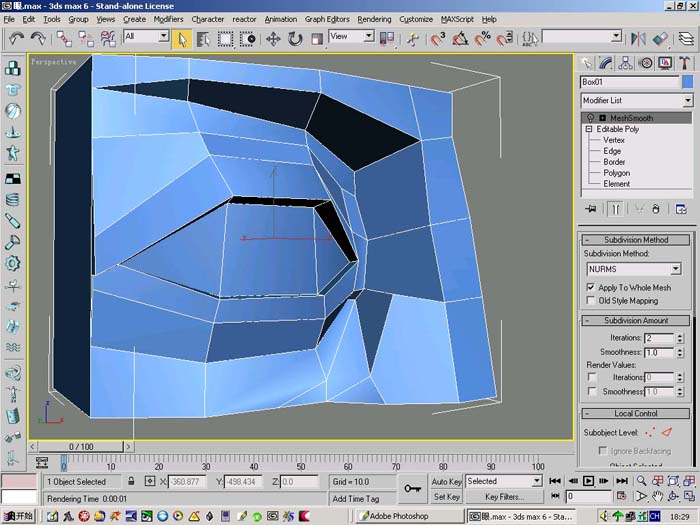
Task: Toggle Percent Snap icon
Action: pyautogui.click(x=482, y=39)
